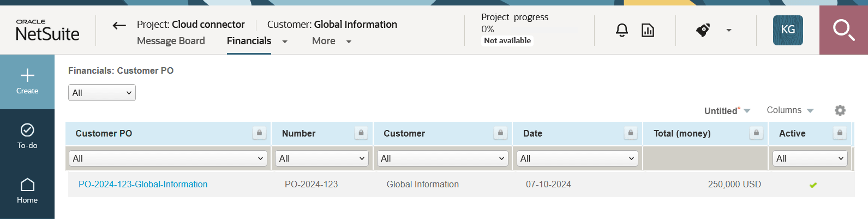Open the Customer PO filter dropdown
The height and width of the screenshot is (219, 868).
point(168,158)
